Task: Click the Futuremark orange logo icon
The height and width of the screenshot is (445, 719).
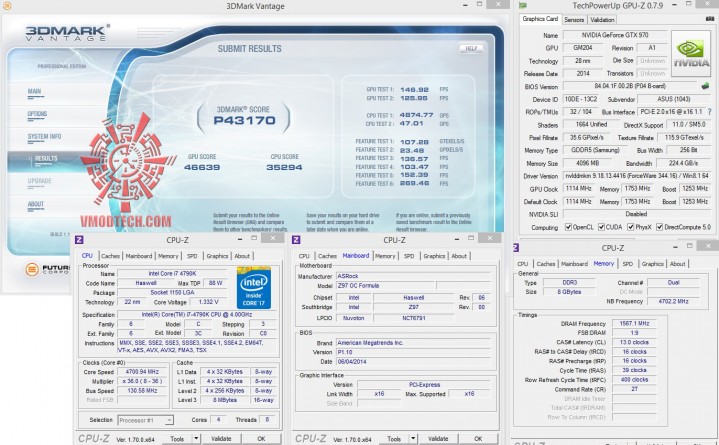Action: click(32, 269)
